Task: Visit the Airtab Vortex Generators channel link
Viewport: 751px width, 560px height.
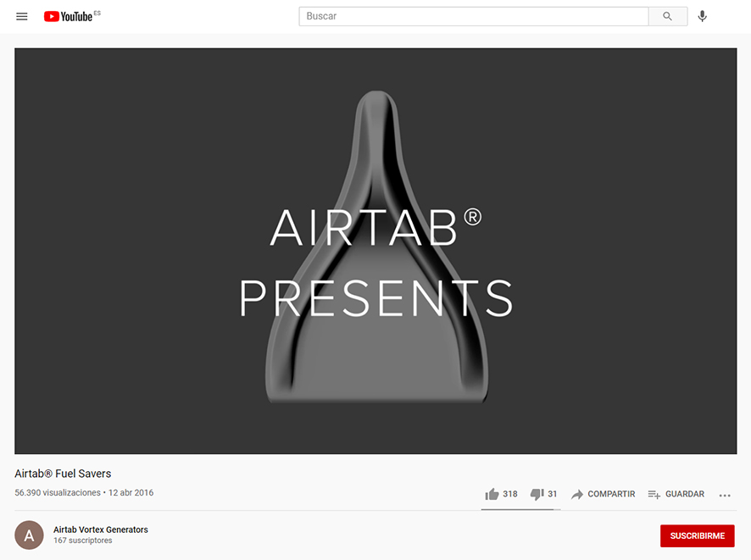Action: 101,530
